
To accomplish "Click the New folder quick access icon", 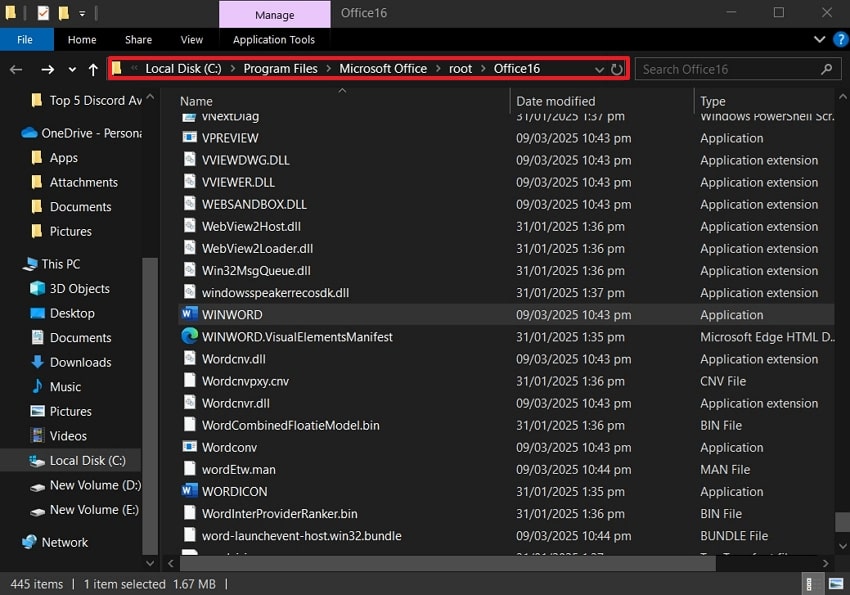I will [x=63, y=13].
